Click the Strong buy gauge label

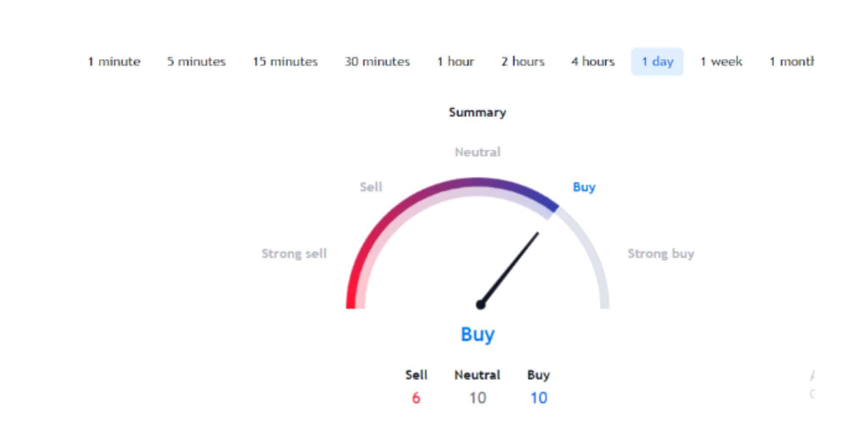661,253
